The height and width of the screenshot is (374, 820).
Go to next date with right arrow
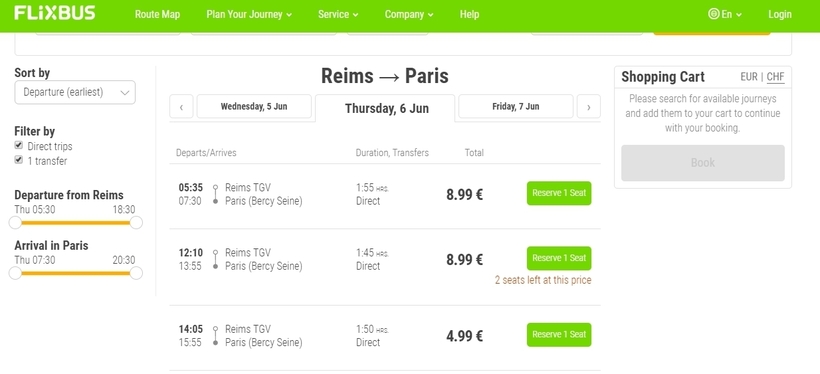point(588,107)
